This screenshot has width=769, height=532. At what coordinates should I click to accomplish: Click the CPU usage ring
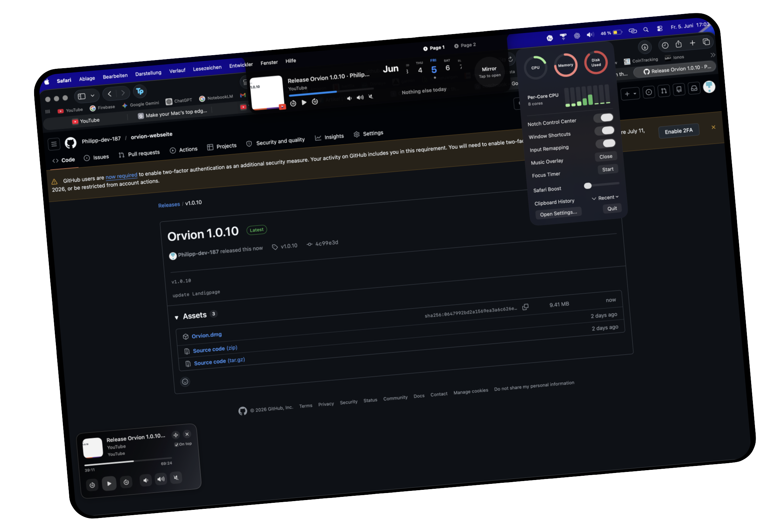535,67
